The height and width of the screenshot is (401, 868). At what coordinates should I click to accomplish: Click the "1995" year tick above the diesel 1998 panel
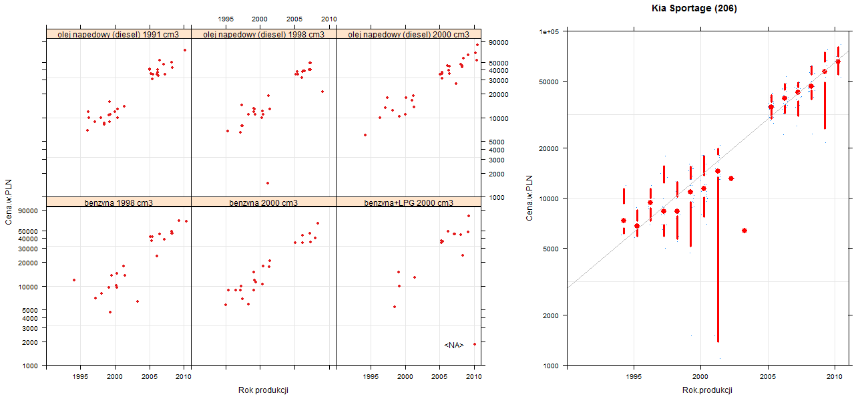point(226,19)
